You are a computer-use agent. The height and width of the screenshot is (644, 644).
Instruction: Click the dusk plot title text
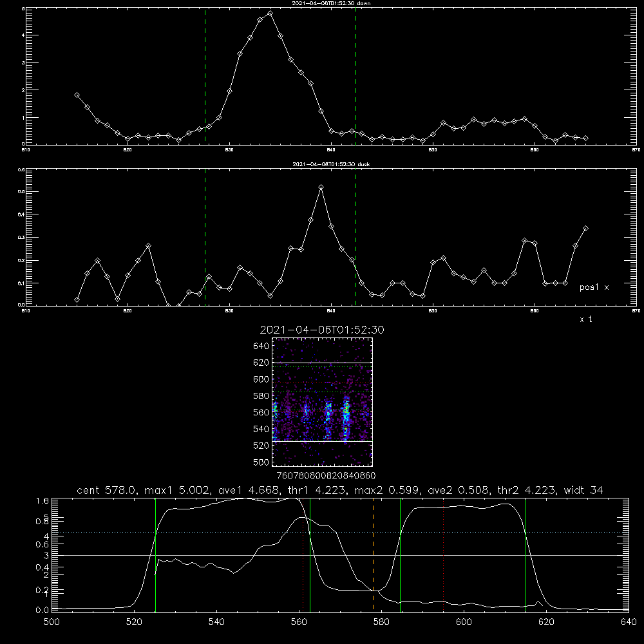click(x=331, y=164)
